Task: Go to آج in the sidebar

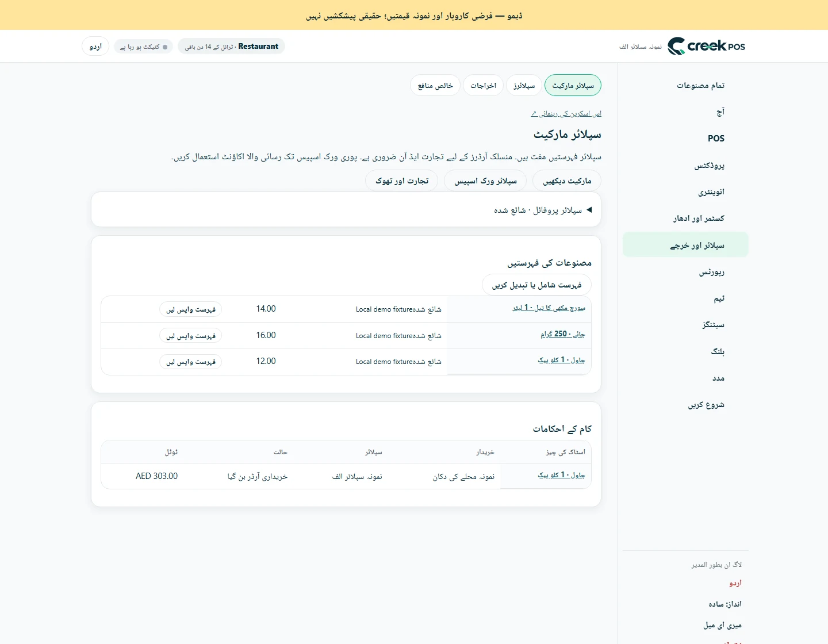Action: click(x=685, y=112)
